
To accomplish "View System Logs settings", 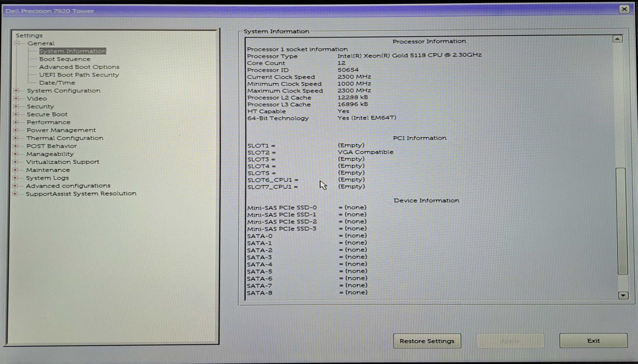I will (47, 177).
